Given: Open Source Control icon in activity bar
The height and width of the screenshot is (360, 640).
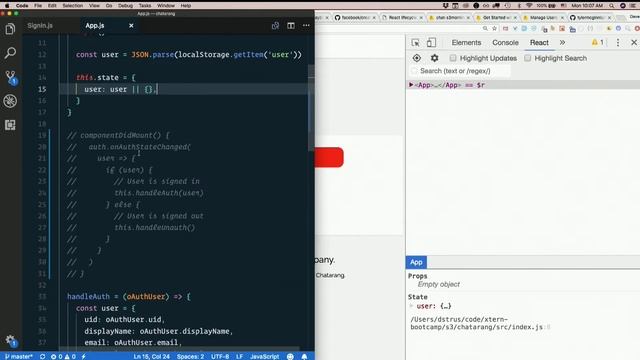Looking at the screenshot, I should tap(10, 77).
